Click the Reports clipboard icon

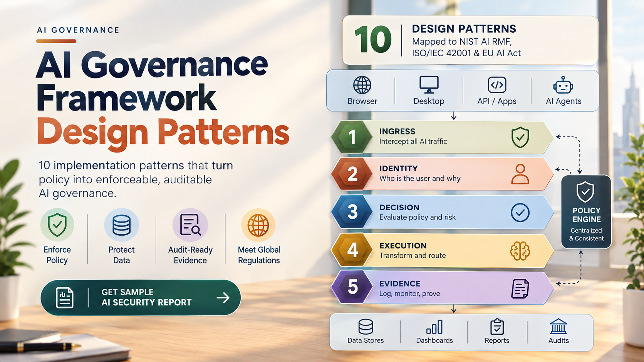(497, 327)
